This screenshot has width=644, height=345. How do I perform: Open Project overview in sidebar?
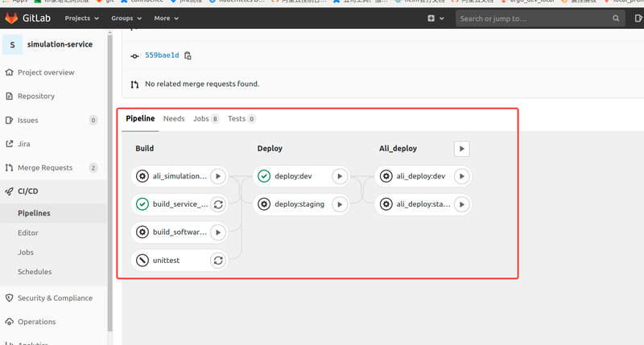point(46,72)
